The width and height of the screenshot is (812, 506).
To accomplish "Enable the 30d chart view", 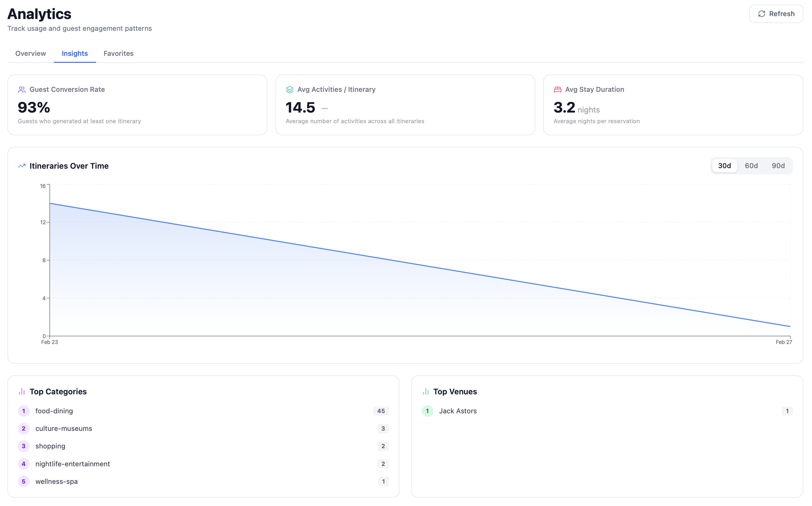I will tap(724, 165).
